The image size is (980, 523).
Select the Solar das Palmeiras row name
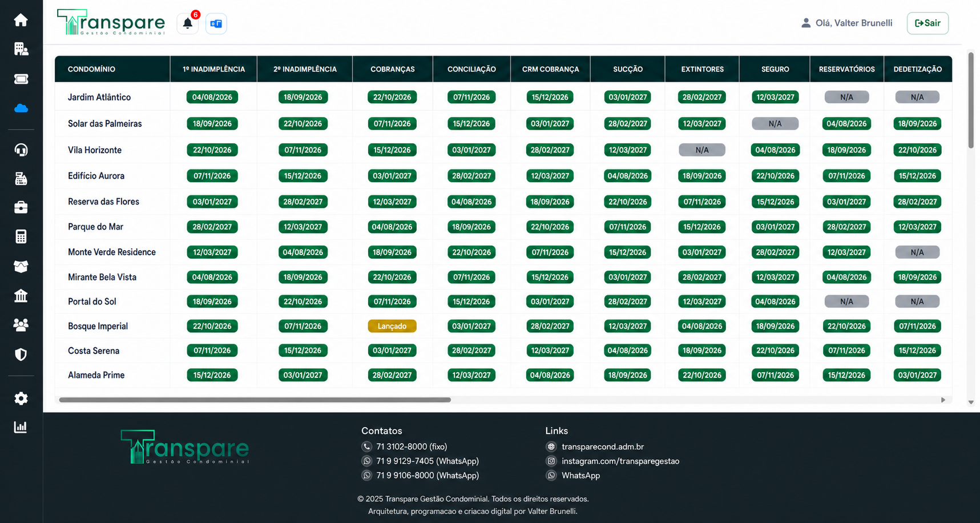(x=104, y=123)
